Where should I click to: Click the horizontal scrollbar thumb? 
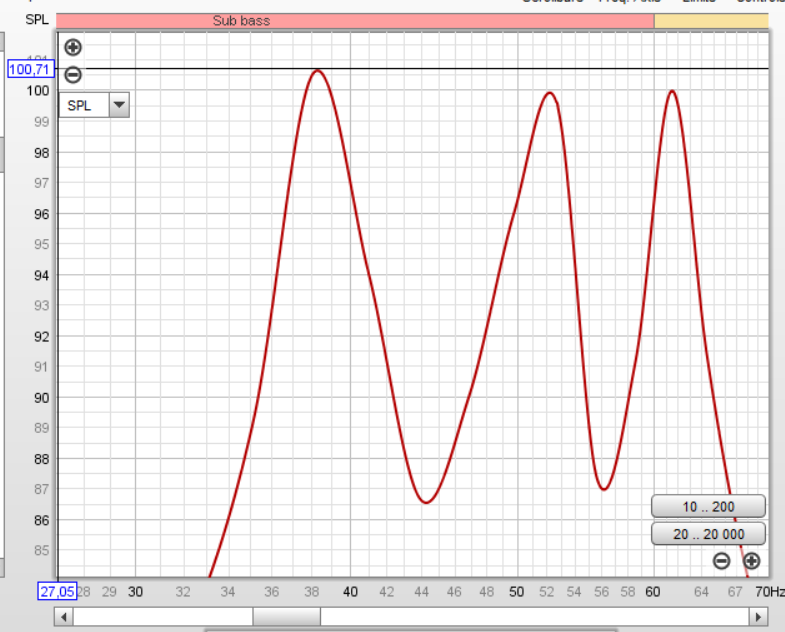[x=285, y=618]
